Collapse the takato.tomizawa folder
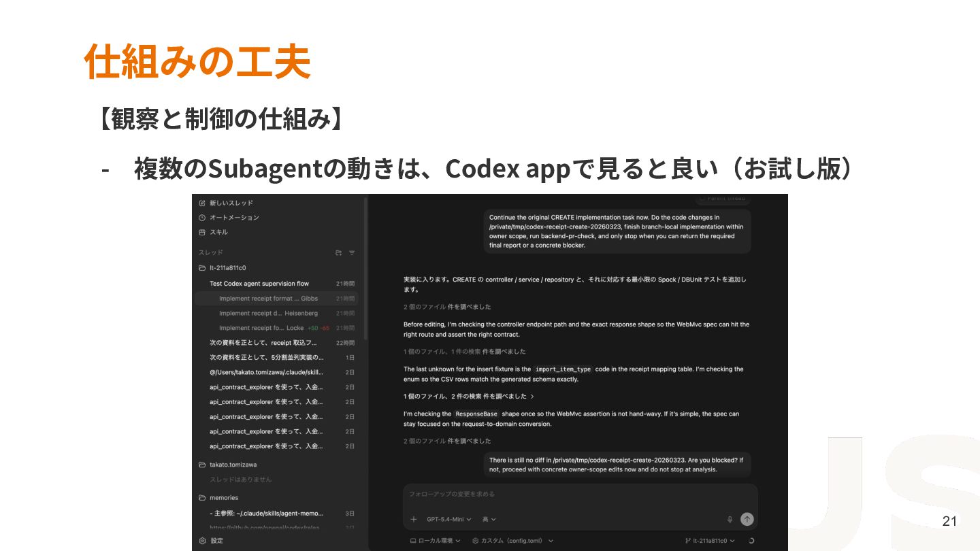Image resolution: width=980 pixels, height=551 pixels. point(227,465)
